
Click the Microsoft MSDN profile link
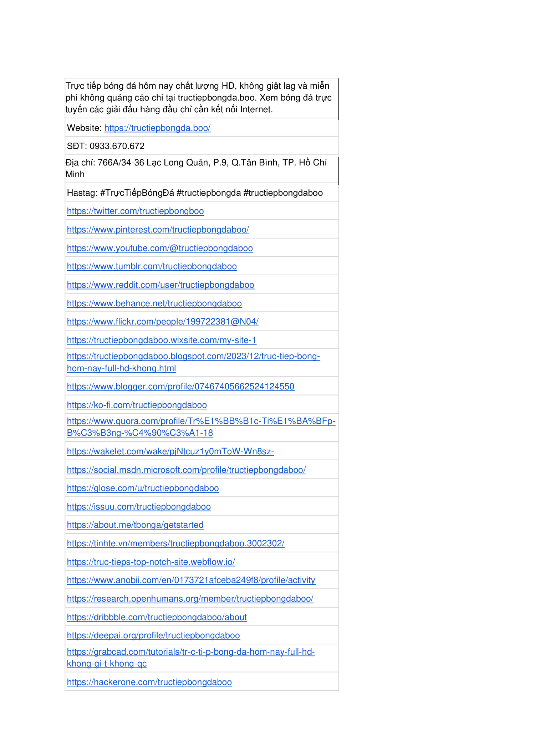point(186,470)
